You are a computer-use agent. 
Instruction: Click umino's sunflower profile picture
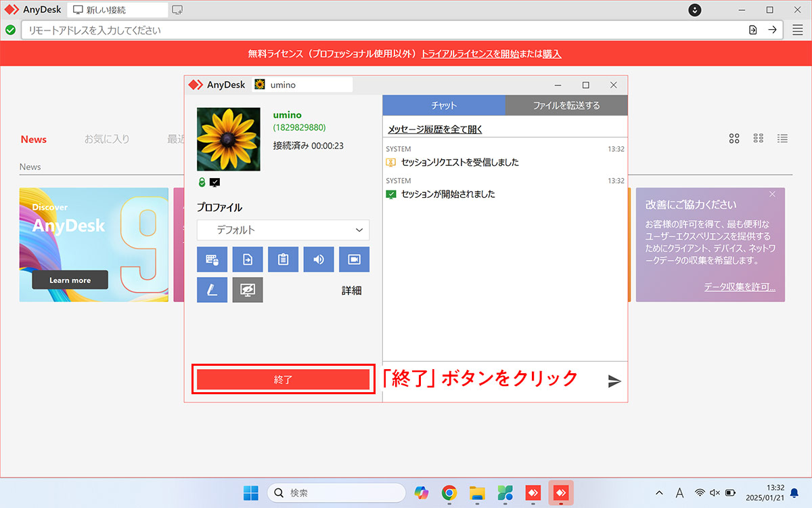(228, 139)
